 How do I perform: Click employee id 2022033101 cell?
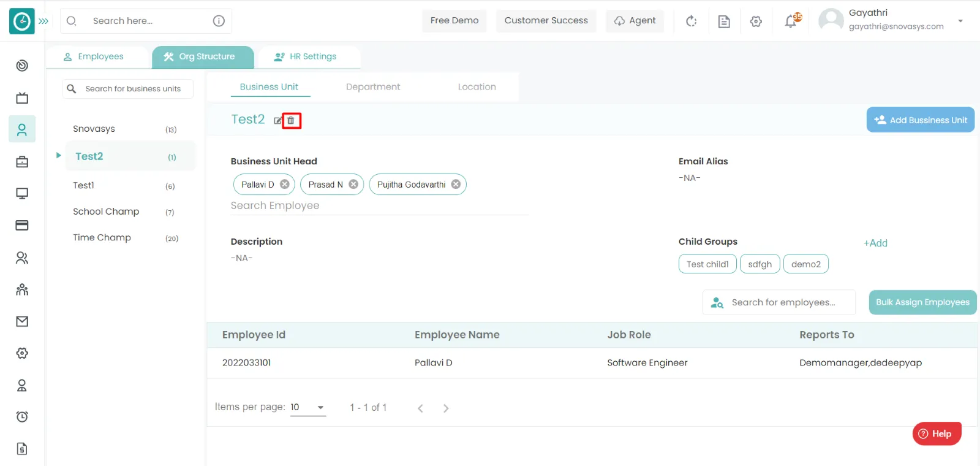[x=247, y=363]
